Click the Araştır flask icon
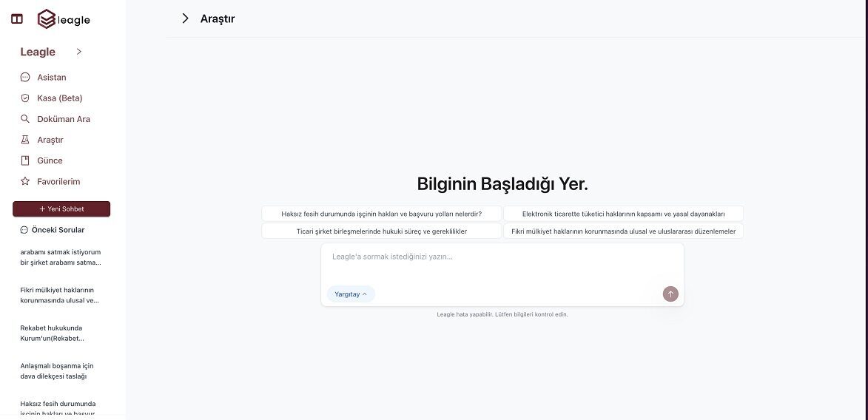This screenshot has height=420, width=868. click(24, 140)
